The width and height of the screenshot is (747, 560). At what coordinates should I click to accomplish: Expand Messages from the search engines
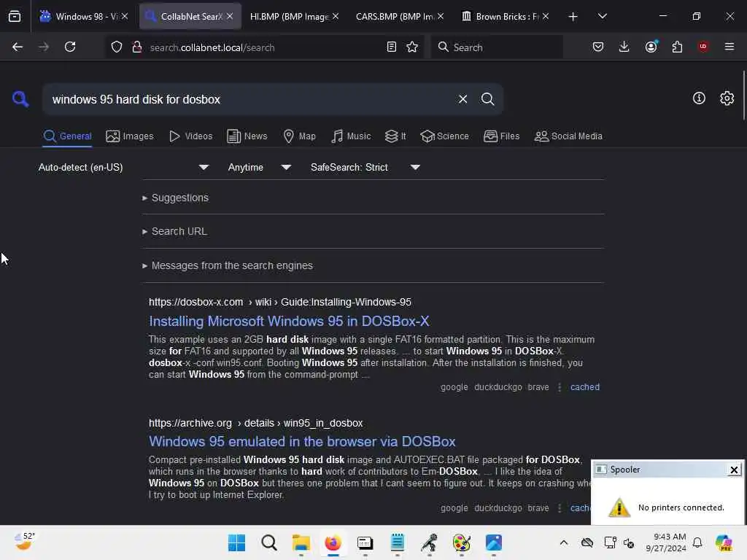(x=228, y=265)
